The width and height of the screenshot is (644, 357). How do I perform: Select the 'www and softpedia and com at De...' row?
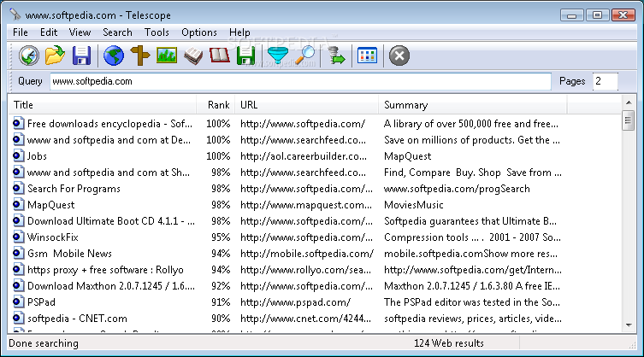109,140
